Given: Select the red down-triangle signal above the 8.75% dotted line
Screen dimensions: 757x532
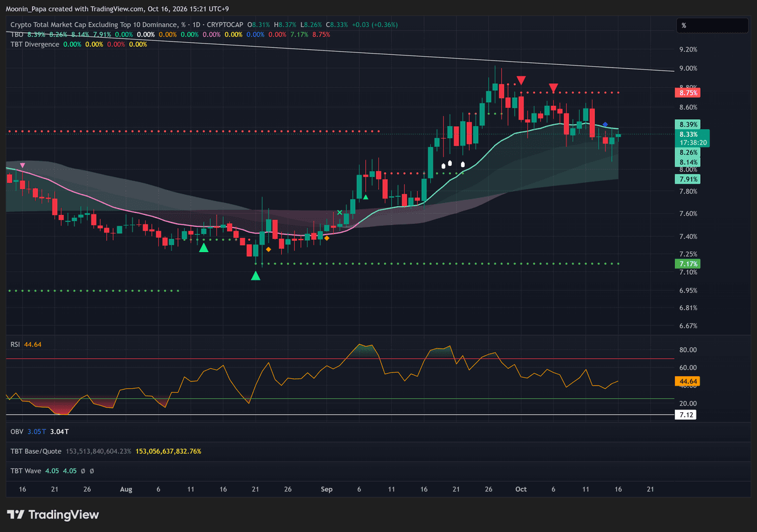Looking at the screenshot, I should 553,88.
